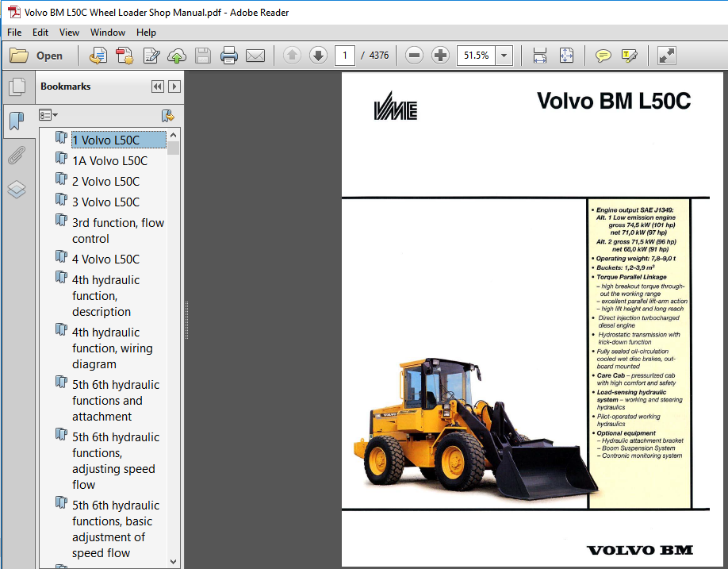This screenshot has width=728, height=569.
Task: Click the 'Volvo BM L50C' page title
Action: tap(614, 101)
